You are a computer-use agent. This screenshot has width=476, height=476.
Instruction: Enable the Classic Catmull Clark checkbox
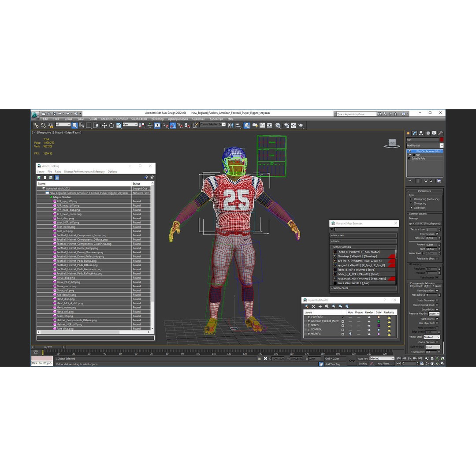coord(437,305)
